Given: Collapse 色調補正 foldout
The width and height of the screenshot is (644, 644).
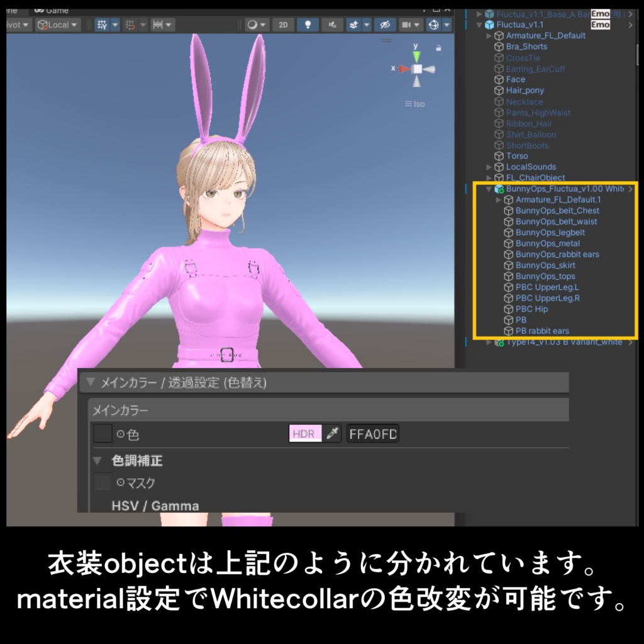Looking at the screenshot, I should 97,460.
